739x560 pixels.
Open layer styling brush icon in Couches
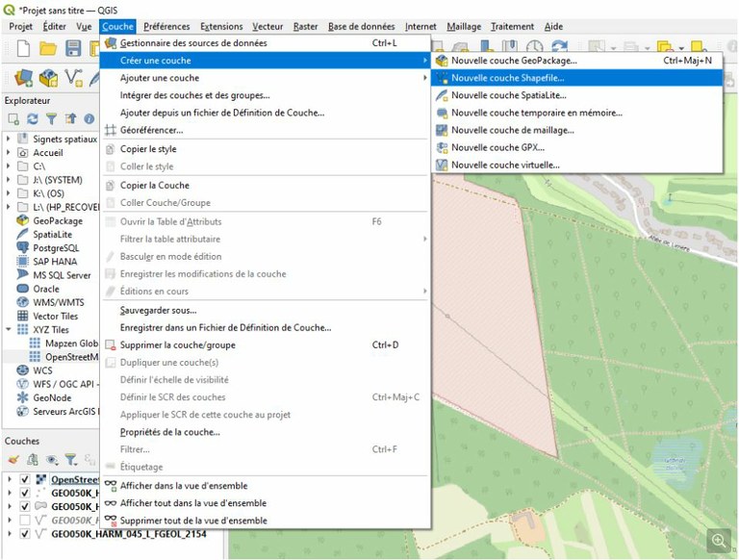14,460
